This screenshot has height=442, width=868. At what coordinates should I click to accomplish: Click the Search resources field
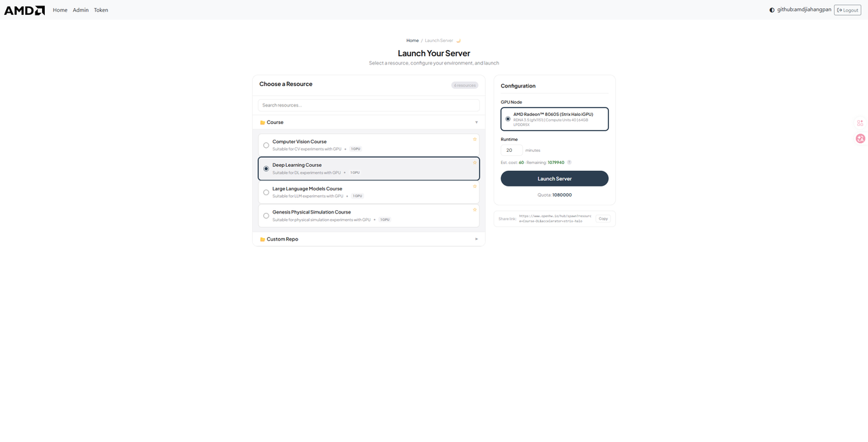(369, 105)
